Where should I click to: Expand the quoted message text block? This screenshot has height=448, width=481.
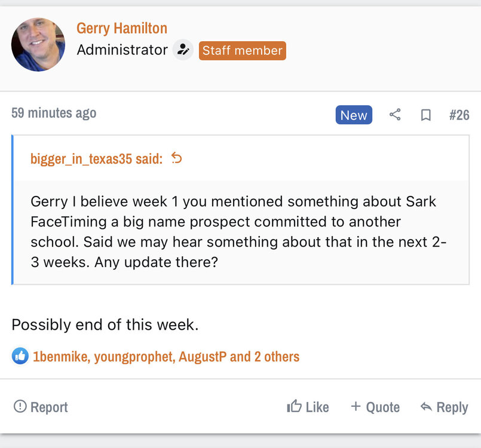(x=239, y=232)
